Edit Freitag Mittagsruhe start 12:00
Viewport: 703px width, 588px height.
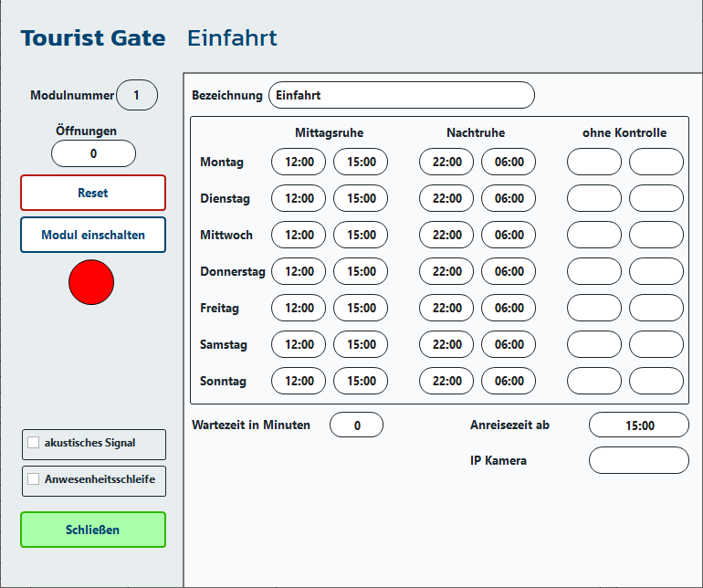(299, 308)
